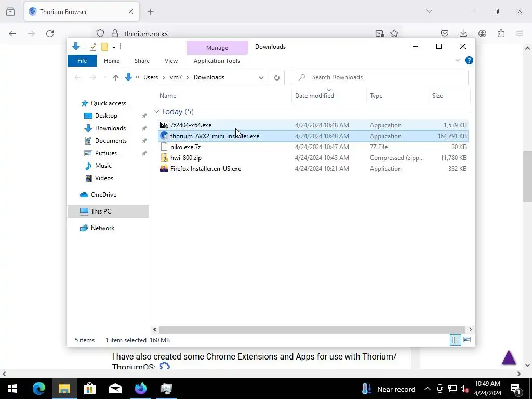Save the page to Pocket

pos(445,33)
